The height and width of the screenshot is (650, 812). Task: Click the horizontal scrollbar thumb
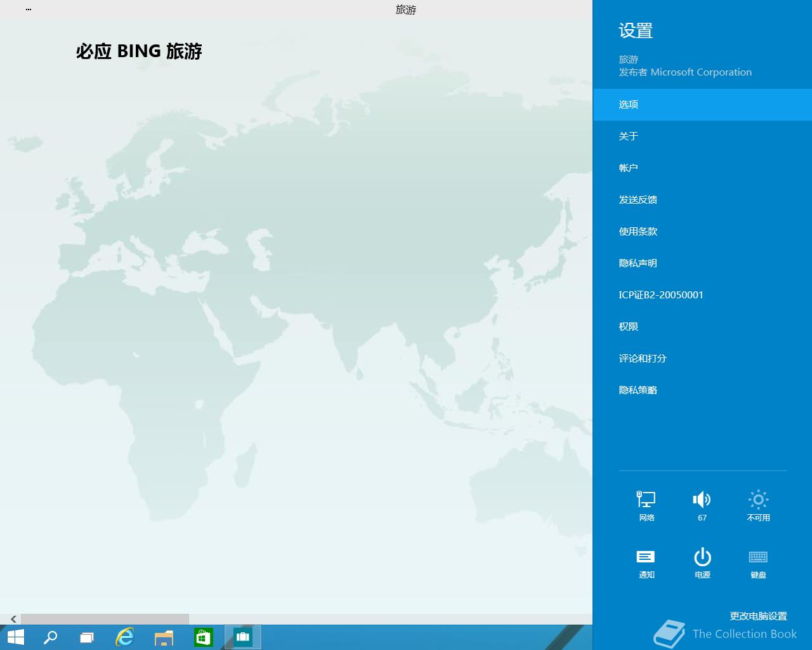click(105, 619)
